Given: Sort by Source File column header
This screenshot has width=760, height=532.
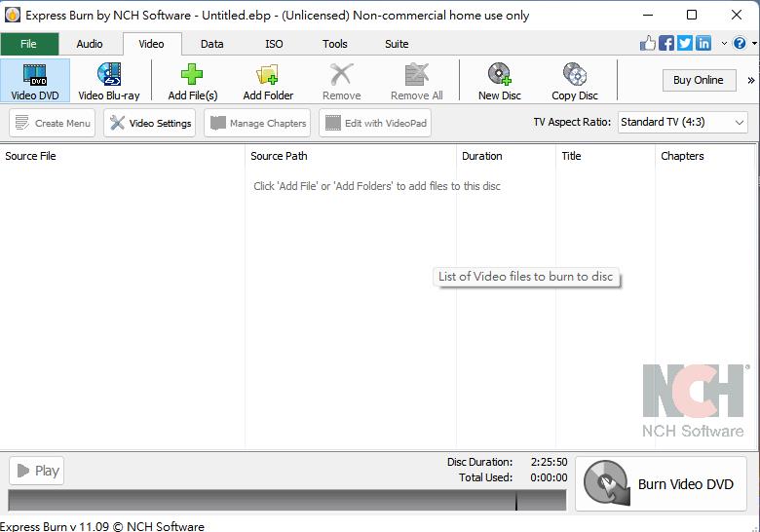Looking at the screenshot, I should click(123, 156).
